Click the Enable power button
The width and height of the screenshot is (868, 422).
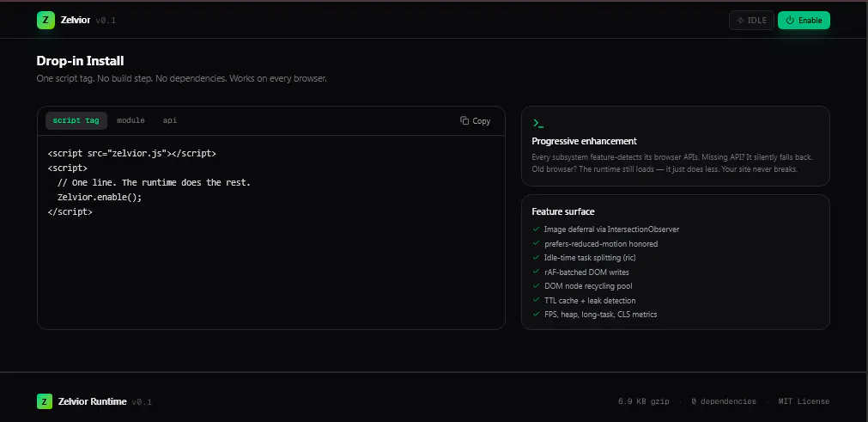point(804,20)
